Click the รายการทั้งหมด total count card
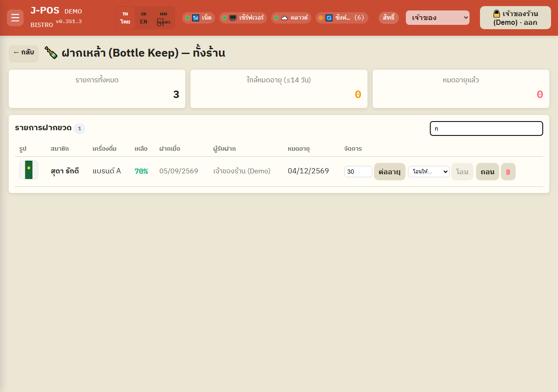558x392 pixels. 97,89
